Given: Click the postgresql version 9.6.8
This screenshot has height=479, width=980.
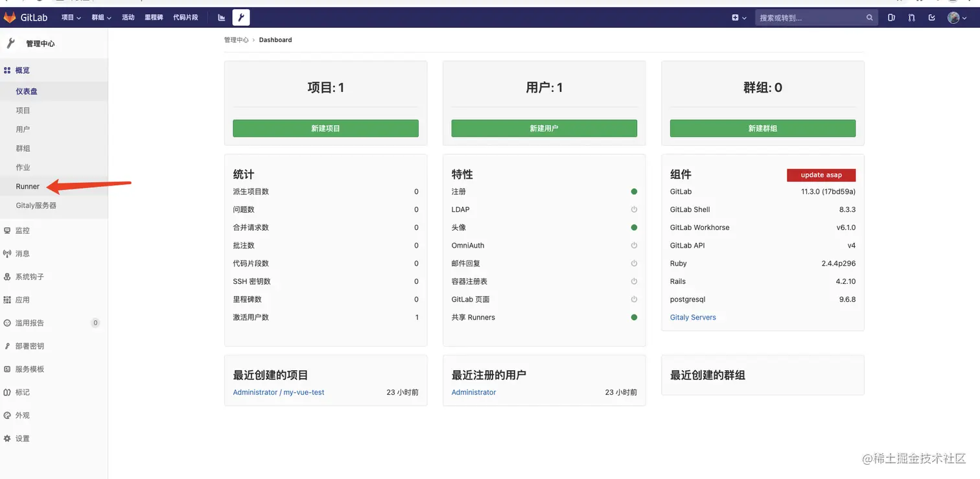Looking at the screenshot, I should click(847, 299).
